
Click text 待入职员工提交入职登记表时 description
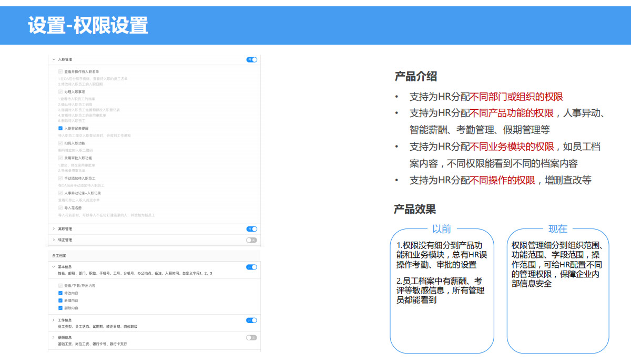coord(94,136)
